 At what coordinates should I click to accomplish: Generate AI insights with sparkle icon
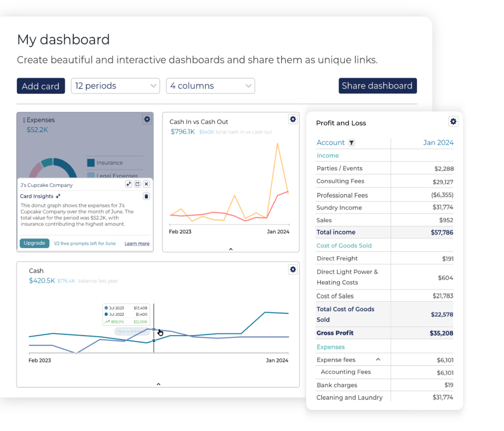tap(128, 184)
